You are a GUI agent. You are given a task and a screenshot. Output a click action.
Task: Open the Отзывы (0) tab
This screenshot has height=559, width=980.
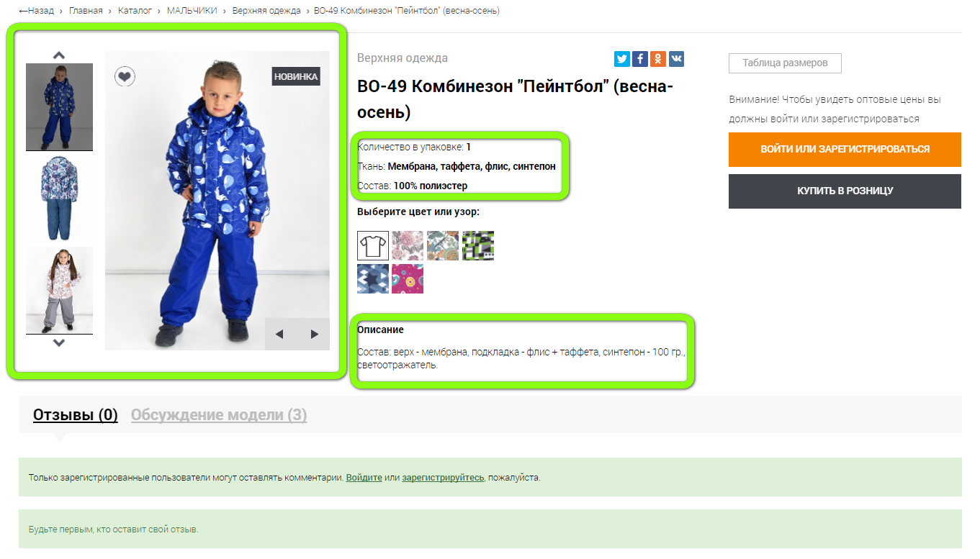(x=76, y=415)
